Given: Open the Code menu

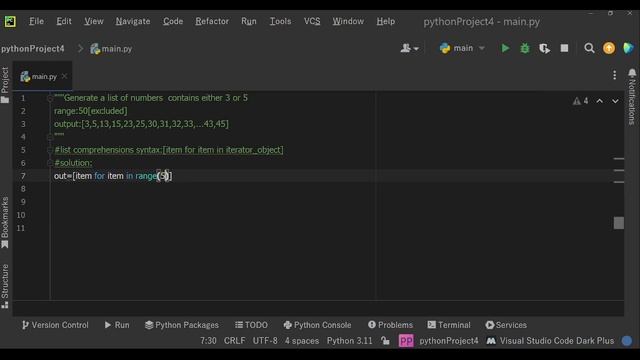Looking at the screenshot, I should coord(173,21).
